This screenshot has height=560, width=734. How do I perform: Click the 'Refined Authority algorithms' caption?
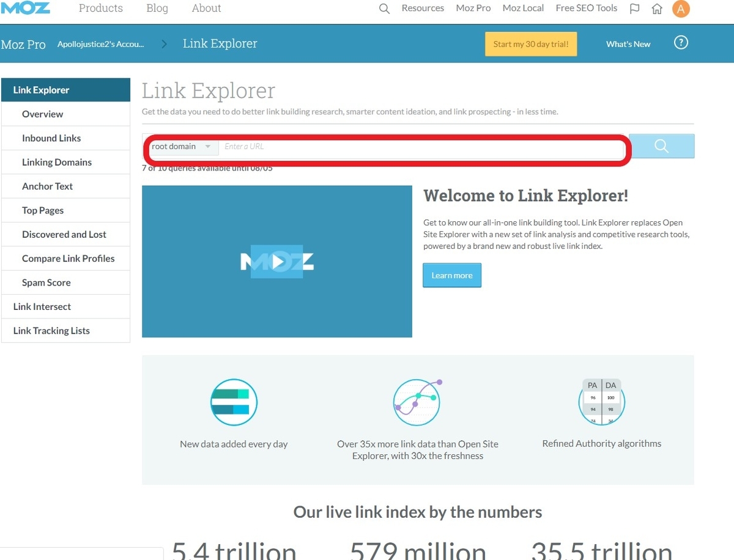[x=602, y=443]
